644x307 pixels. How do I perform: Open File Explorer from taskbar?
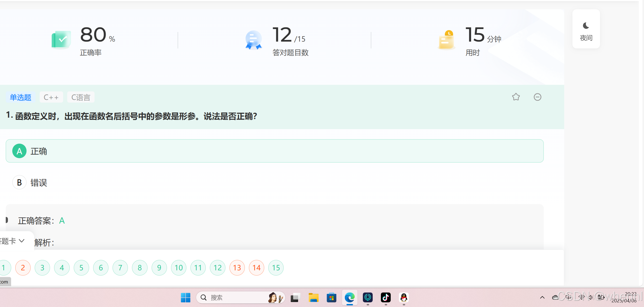pyautogui.click(x=313, y=297)
